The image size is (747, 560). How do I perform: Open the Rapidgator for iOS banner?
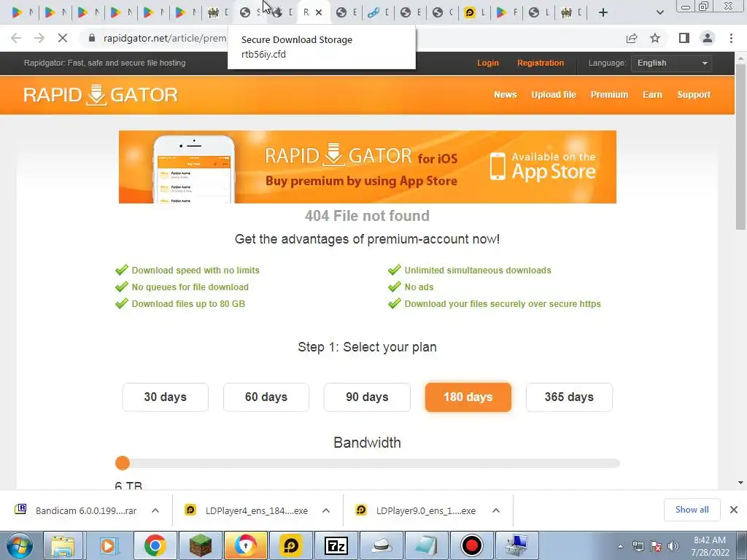coord(368,167)
